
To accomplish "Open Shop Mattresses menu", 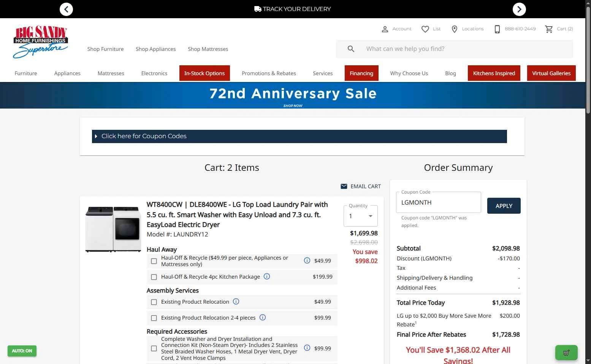I will pyautogui.click(x=208, y=49).
